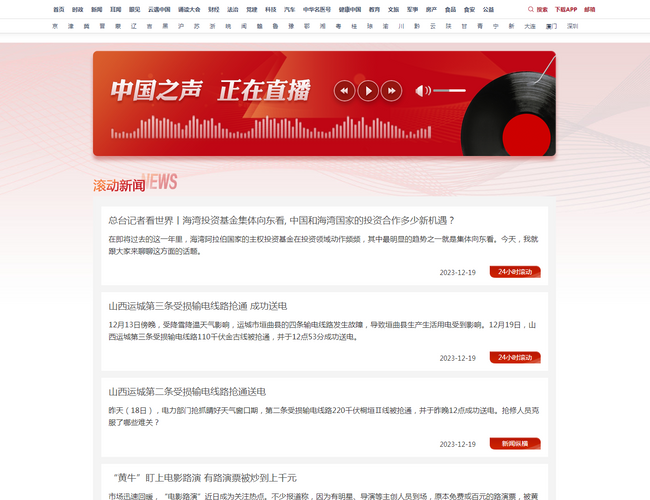Adjust the player volume slider
The image size is (650, 500).
click(450, 90)
